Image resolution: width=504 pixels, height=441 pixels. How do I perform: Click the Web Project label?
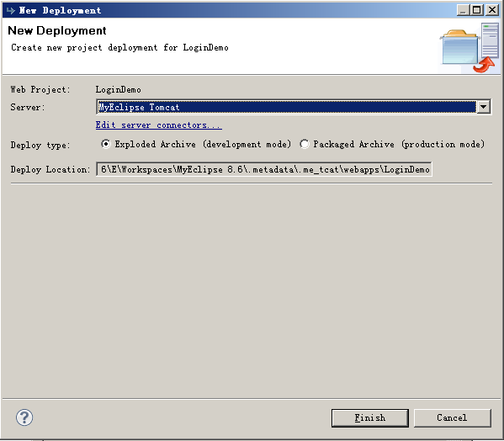40,89
